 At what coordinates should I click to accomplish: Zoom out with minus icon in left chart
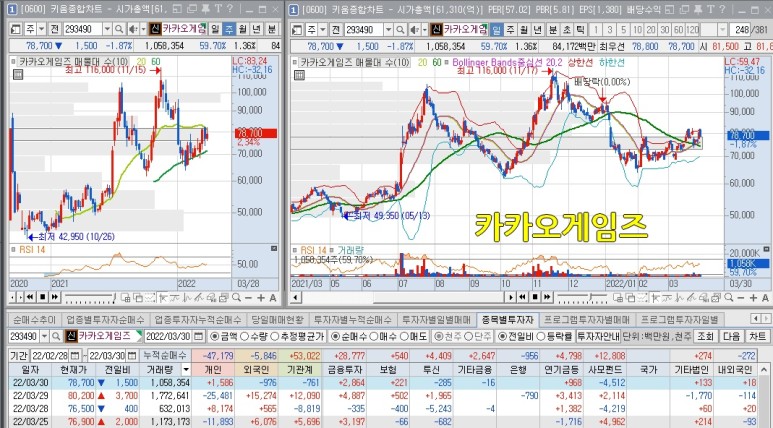(248, 297)
